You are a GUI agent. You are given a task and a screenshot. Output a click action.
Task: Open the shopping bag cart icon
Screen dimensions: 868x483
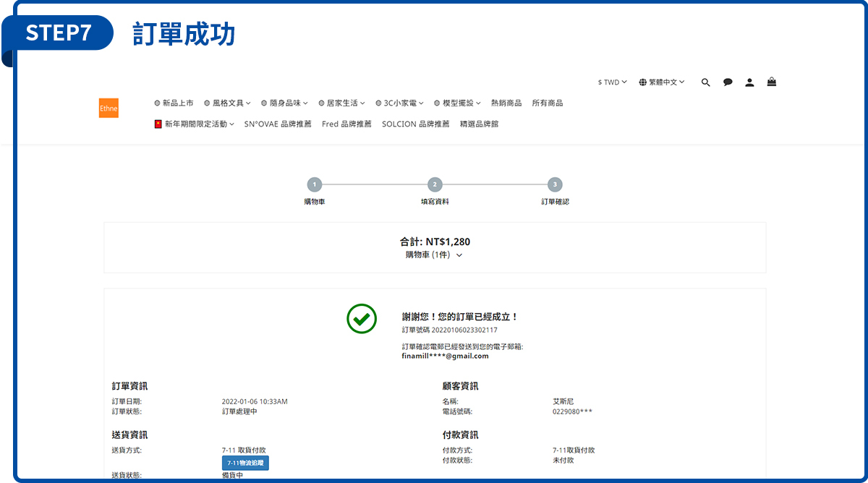point(772,82)
